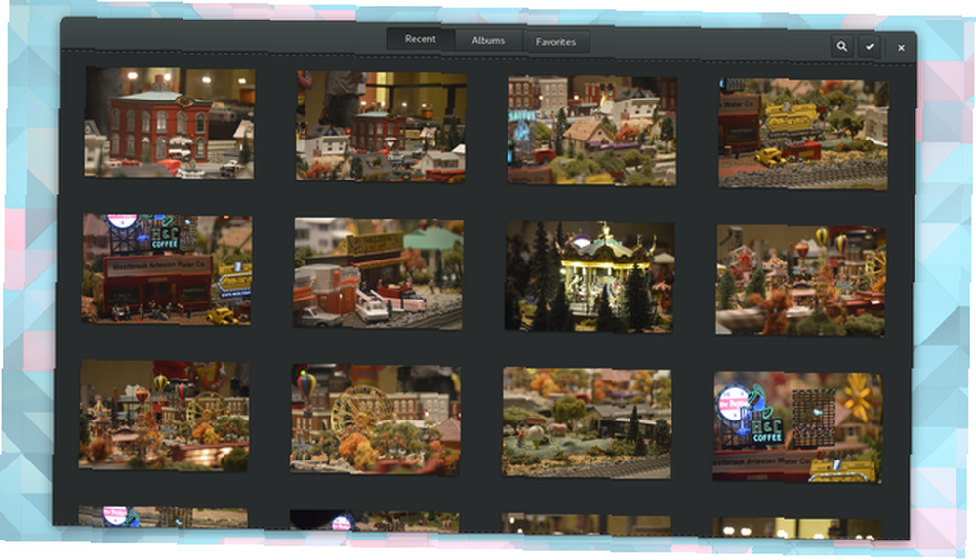Viewport: 976px width, 560px height.
Task: Switch to the Recent tab
Action: tap(420, 39)
